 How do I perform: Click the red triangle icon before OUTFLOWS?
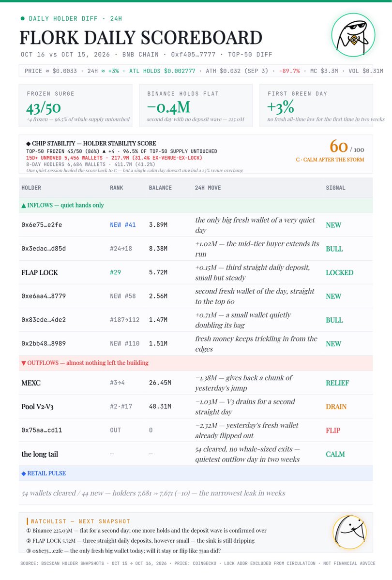click(24, 363)
